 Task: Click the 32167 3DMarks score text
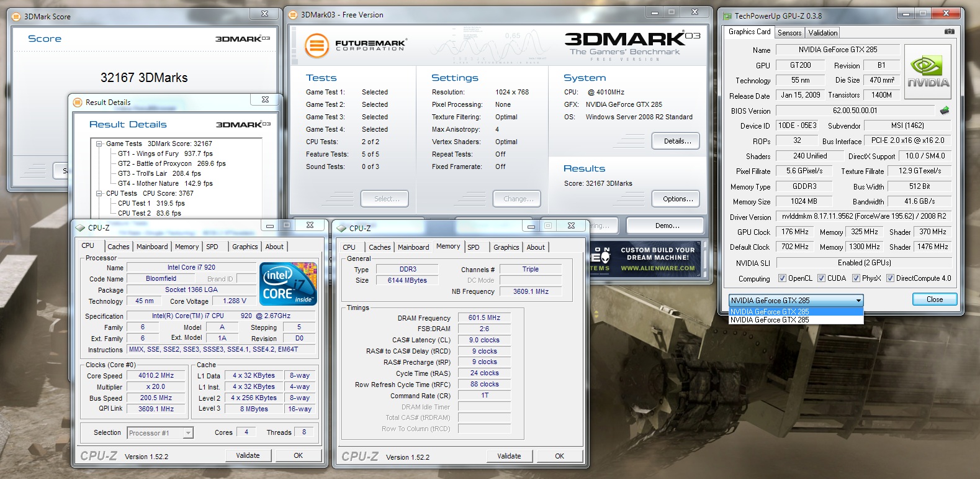coord(144,78)
